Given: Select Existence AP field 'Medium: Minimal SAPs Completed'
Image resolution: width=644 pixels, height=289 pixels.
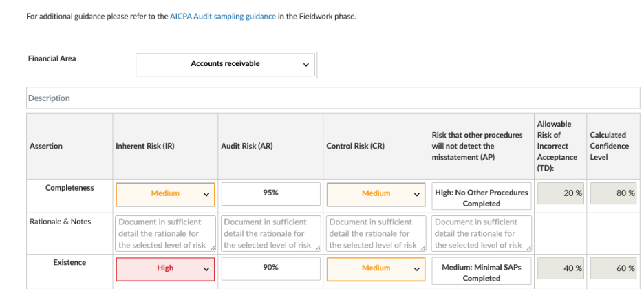Looking at the screenshot, I should [x=482, y=271].
